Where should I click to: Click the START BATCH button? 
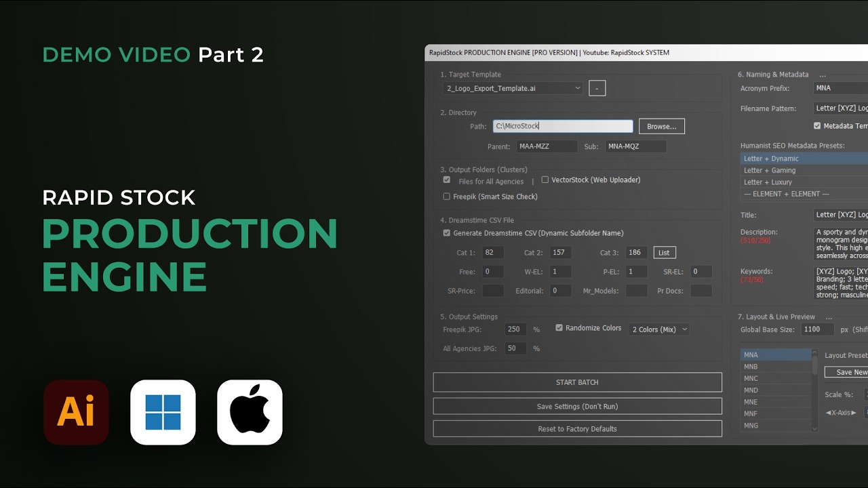pos(577,382)
